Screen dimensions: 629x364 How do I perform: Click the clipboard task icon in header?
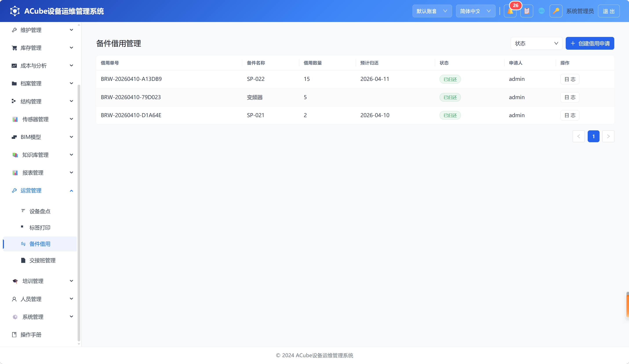point(527,11)
